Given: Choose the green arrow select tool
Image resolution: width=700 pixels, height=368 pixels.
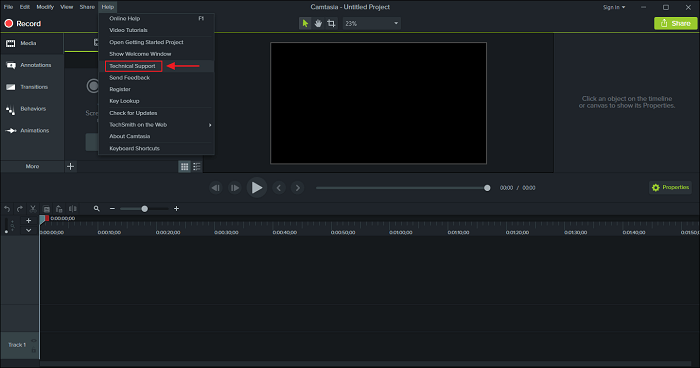Looking at the screenshot, I should pyautogui.click(x=305, y=23).
